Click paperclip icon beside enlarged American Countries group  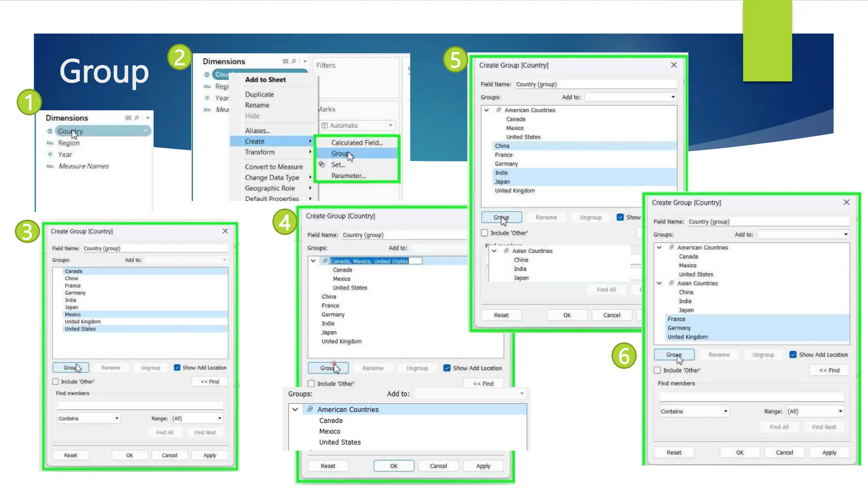coord(310,409)
